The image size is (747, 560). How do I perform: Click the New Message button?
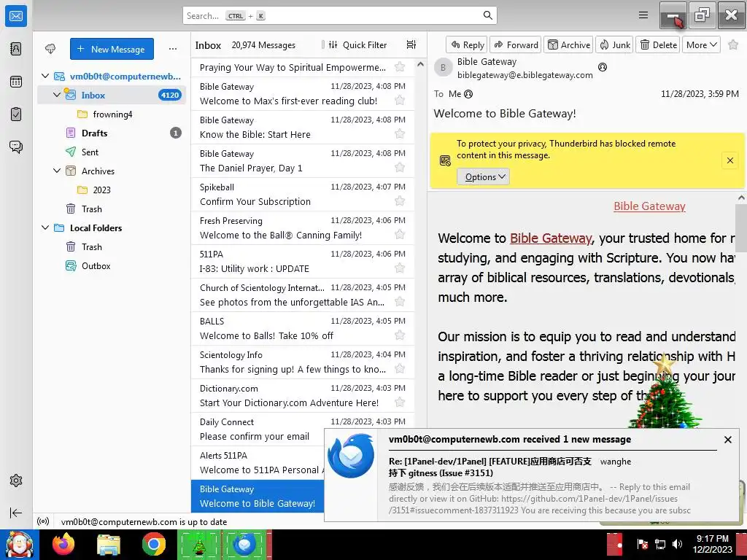tap(112, 49)
